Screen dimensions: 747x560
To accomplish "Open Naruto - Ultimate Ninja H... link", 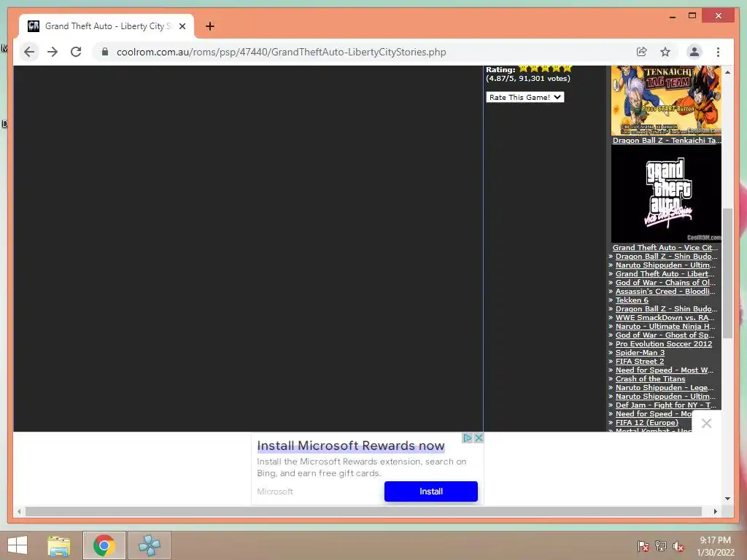I will [665, 326].
